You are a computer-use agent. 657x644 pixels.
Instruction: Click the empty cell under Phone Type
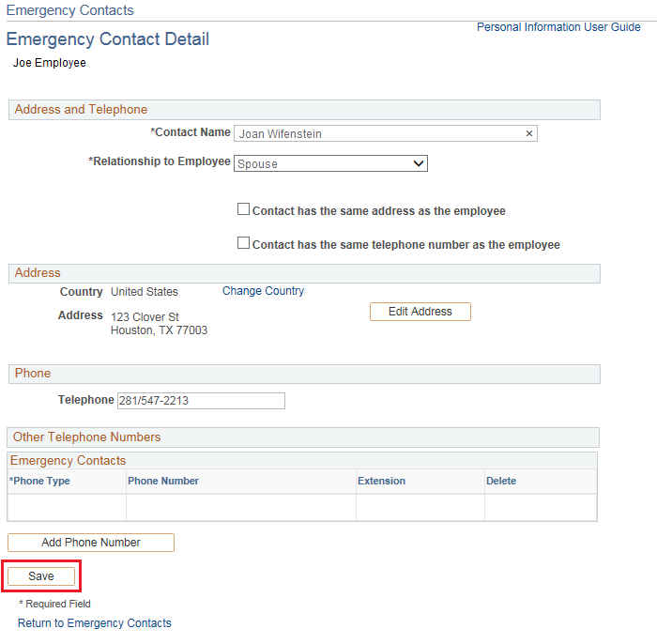coord(67,507)
